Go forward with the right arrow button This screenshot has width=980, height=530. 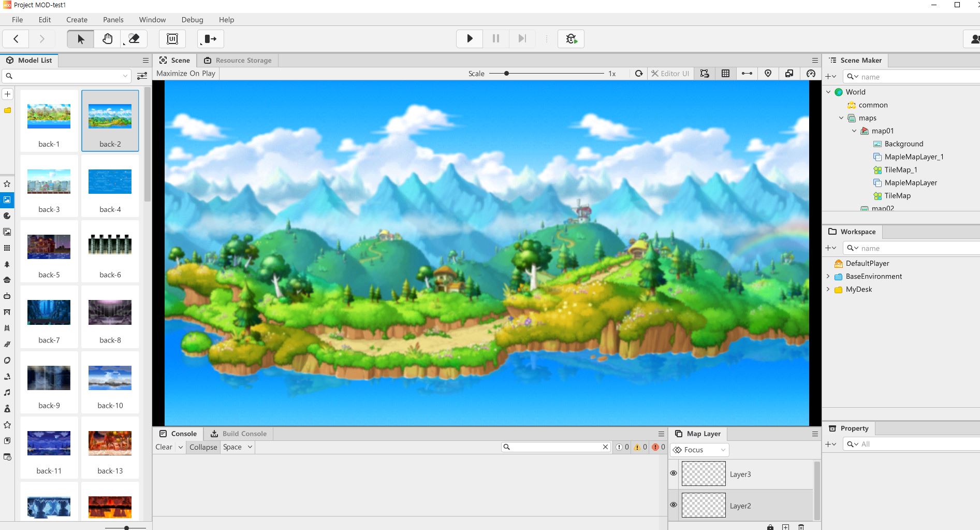coord(42,39)
